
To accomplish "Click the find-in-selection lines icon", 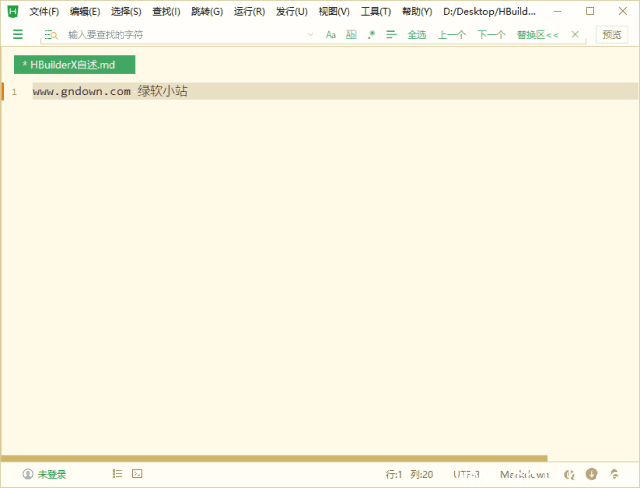I will click(391, 34).
